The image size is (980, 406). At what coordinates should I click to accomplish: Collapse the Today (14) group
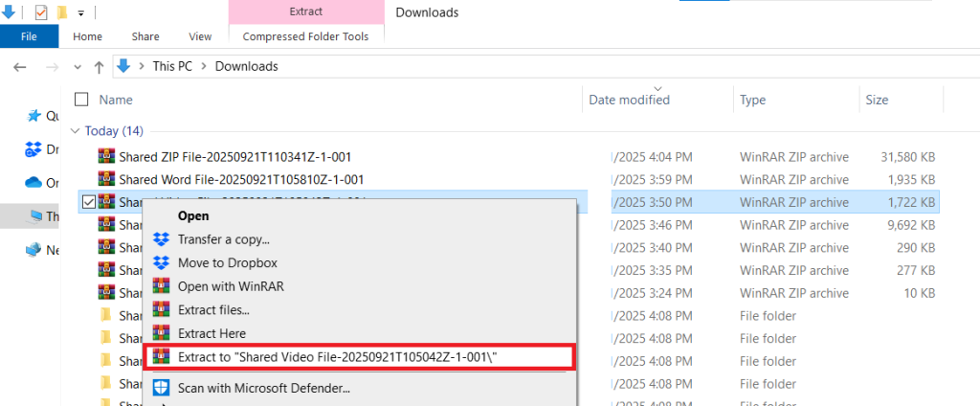point(78,130)
